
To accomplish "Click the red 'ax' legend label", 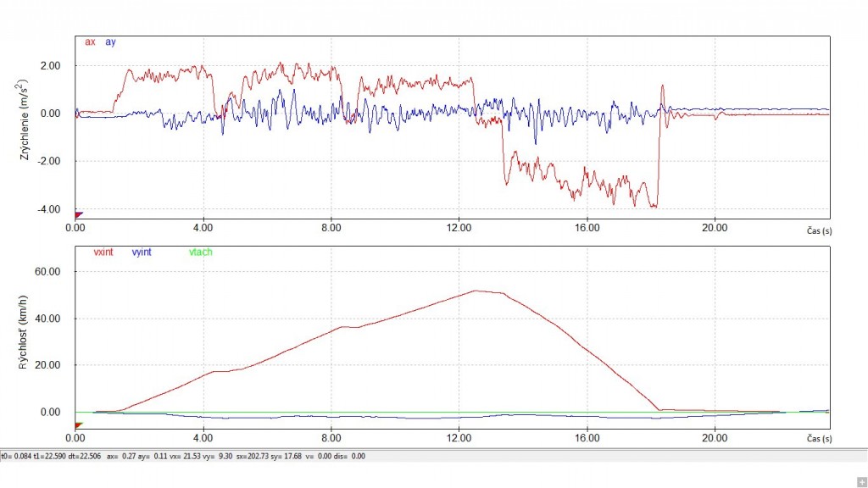I will [x=90, y=42].
